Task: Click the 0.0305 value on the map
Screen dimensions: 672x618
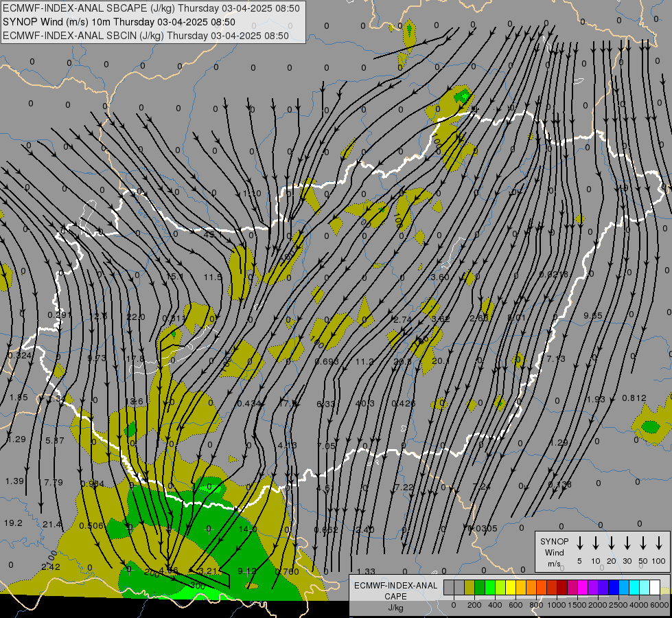Action: pos(483,528)
